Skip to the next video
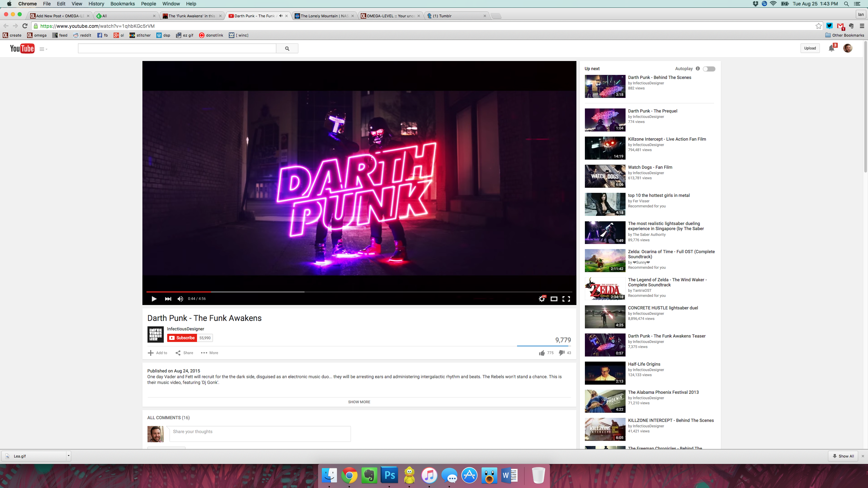Image resolution: width=868 pixels, height=488 pixels. pyautogui.click(x=168, y=299)
